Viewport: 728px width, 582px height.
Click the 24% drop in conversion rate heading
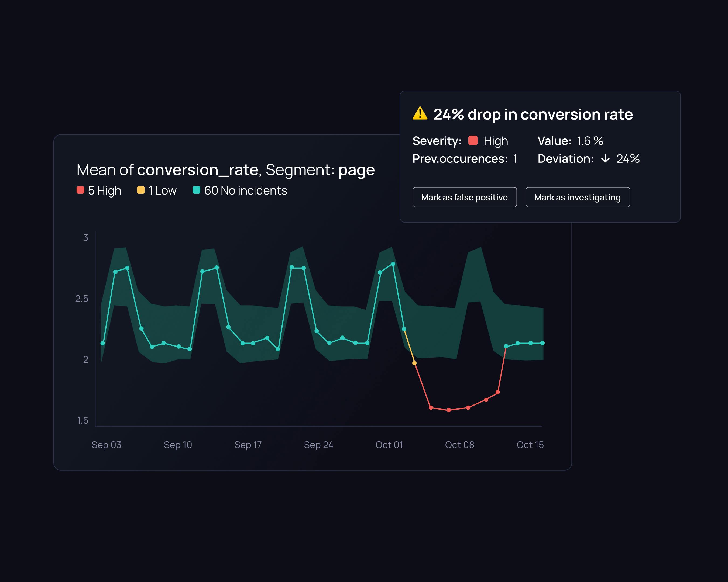click(x=533, y=114)
